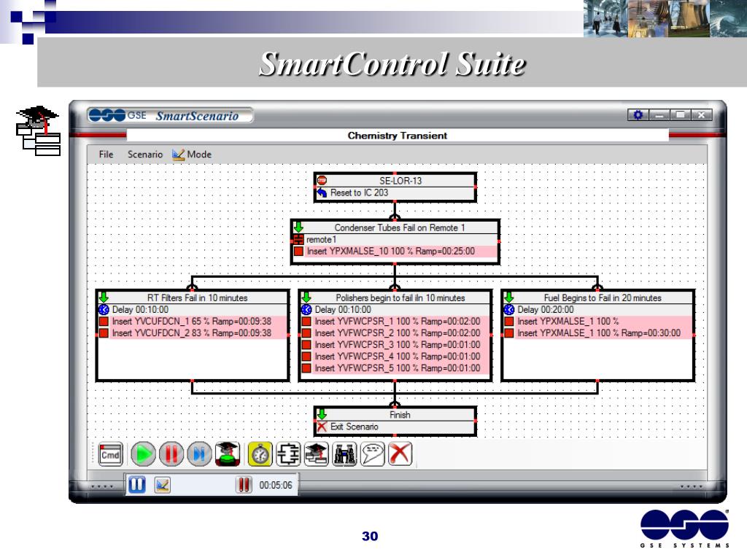Image resolution: width=747 pixels, height=560 pixels.
Task: Select the Polishers begin to fail iIn 10 minutes title
Action: [400, 298]
